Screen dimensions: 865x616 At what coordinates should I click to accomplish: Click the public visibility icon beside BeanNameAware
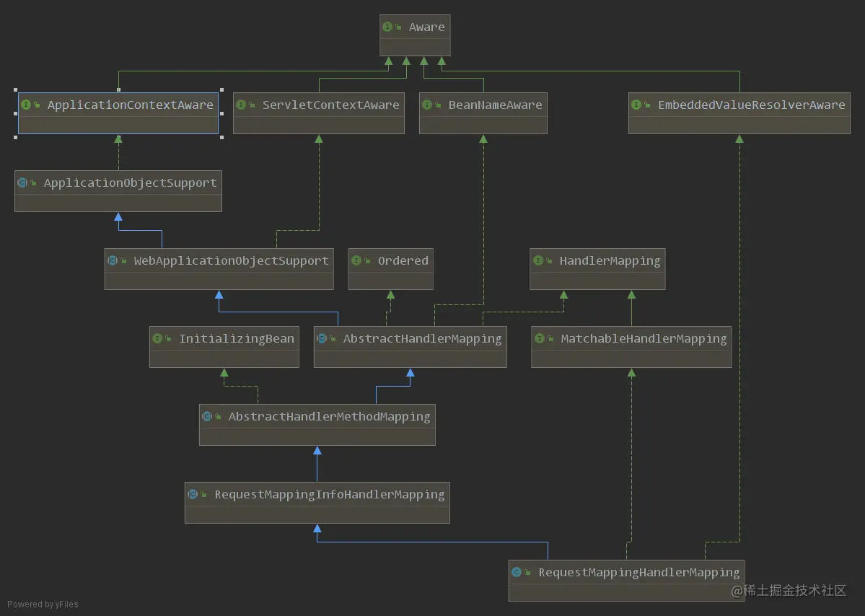point(438,104)
